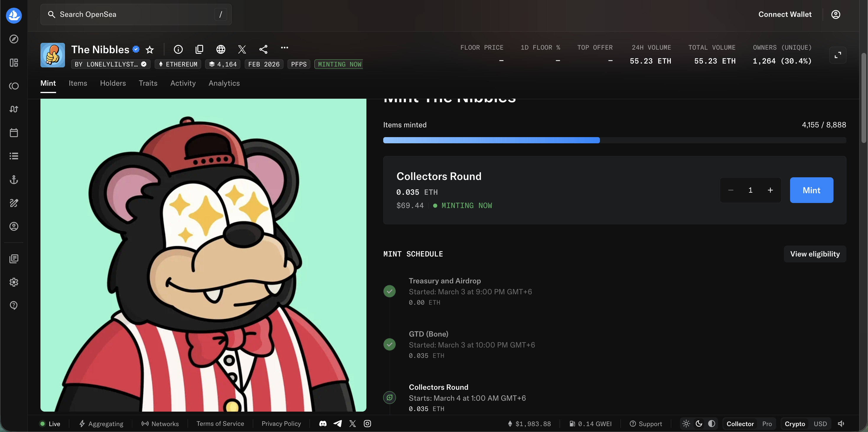Viewport: 868px width, 432px height.
Task: Open the account menu top right
Action: click(x=836, y=14)
